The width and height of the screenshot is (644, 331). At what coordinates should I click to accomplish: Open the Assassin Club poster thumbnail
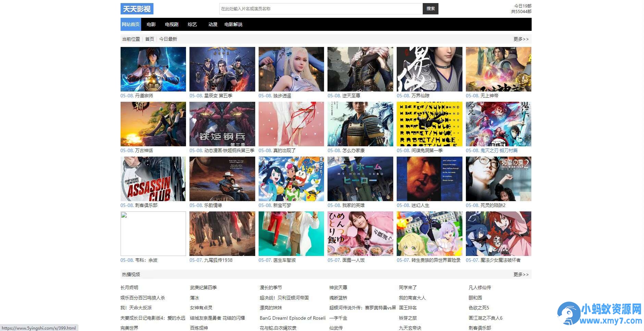tap(153, 179)
